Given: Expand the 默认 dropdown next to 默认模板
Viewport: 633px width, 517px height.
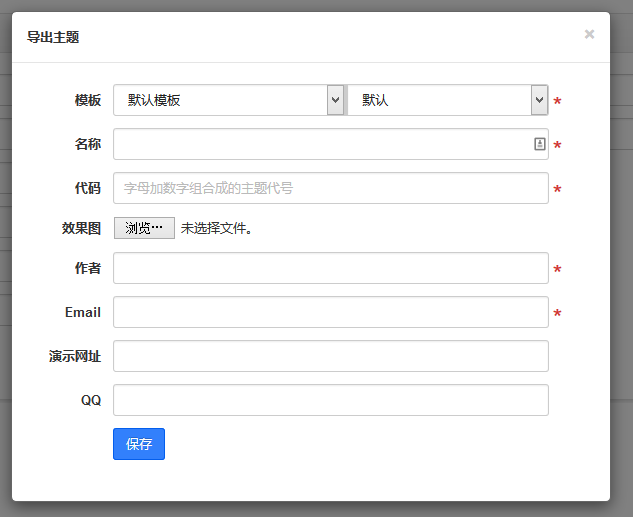Looking at the screenshot, I should 447,100.
